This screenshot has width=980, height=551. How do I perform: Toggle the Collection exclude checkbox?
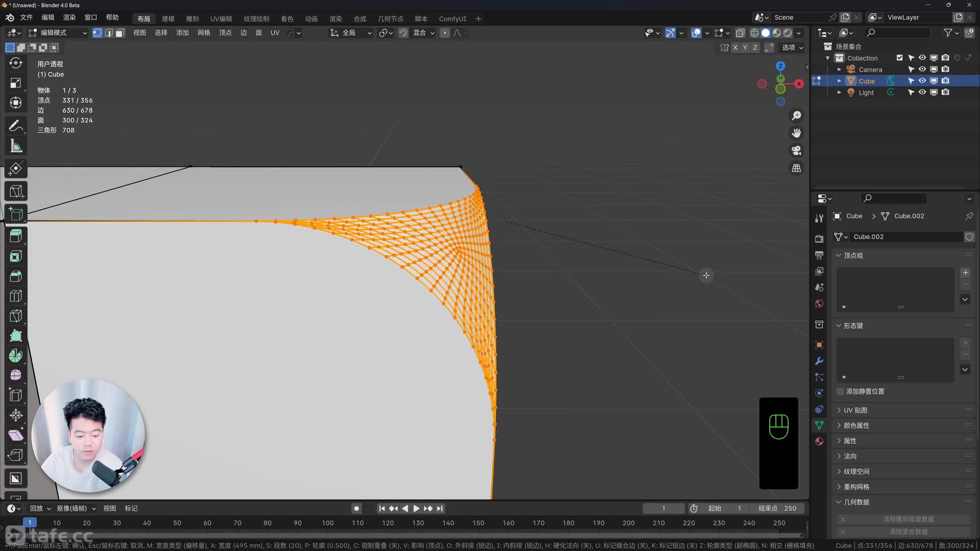pos(899,58)
